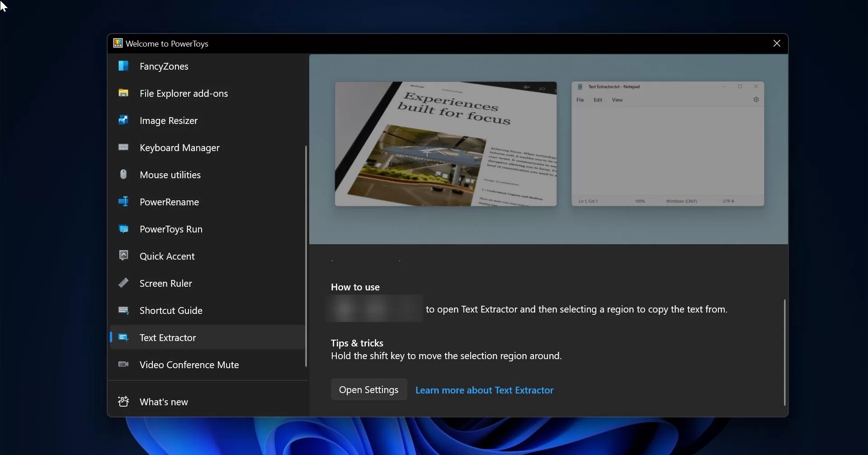Click the File Explorer add-ons icon

123,93
